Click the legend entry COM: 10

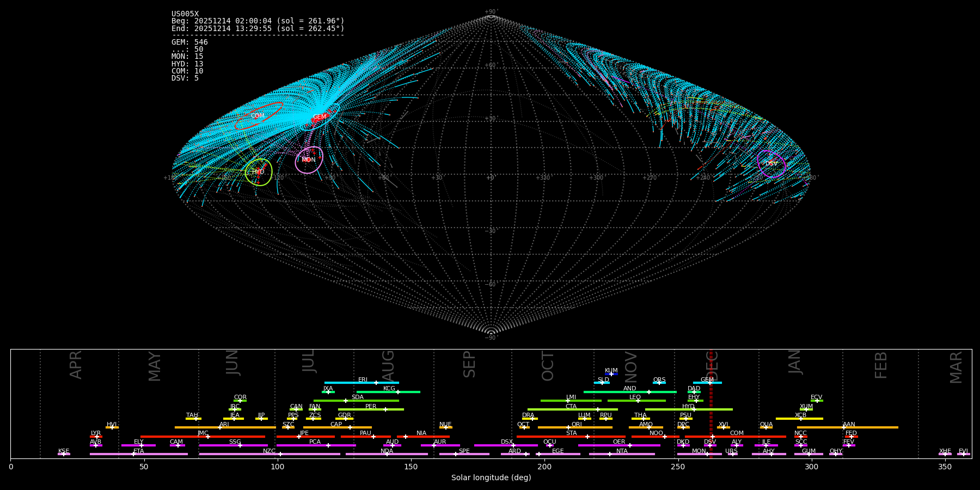(x=187, y=71)
